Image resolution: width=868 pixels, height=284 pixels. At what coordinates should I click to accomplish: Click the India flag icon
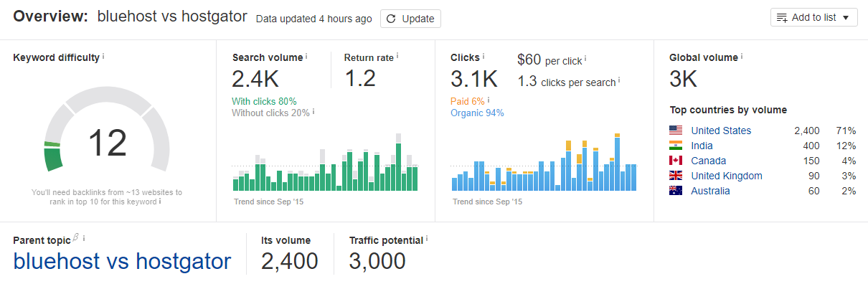(x=676, y=146)
